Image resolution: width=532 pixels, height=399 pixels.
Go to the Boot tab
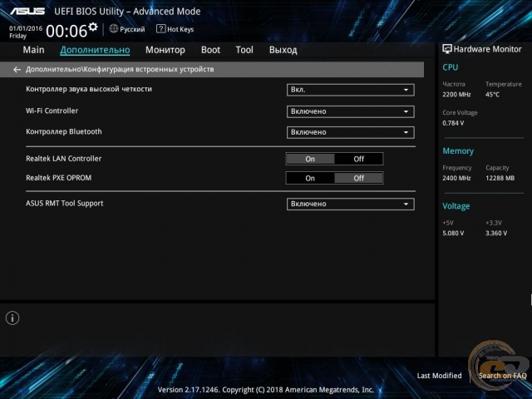tap(210, 50)
